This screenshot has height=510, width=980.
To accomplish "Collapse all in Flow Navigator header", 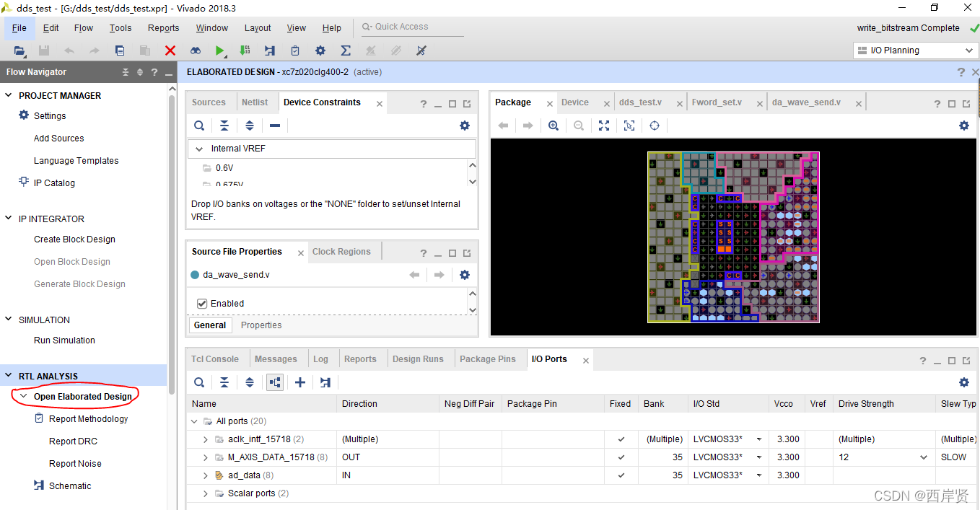I will coord(126,72).
